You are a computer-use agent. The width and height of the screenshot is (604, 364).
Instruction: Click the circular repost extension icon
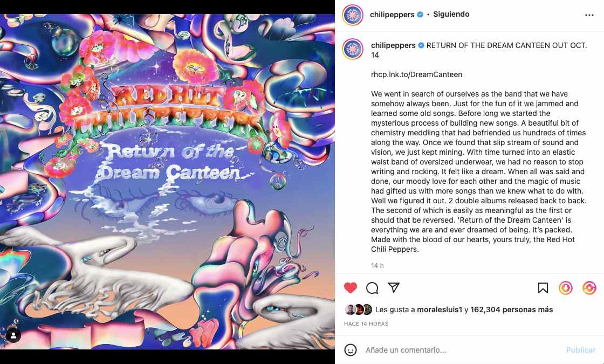[x=589, y=288]
